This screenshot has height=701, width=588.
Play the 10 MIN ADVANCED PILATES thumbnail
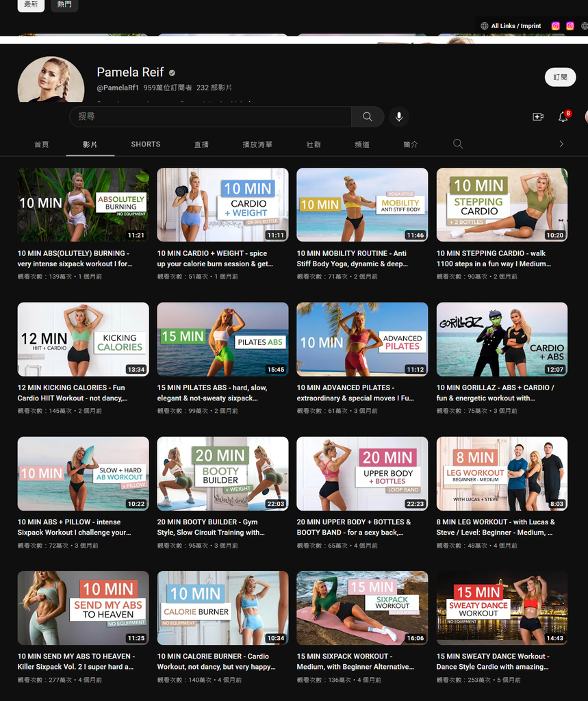coord(362,340)
